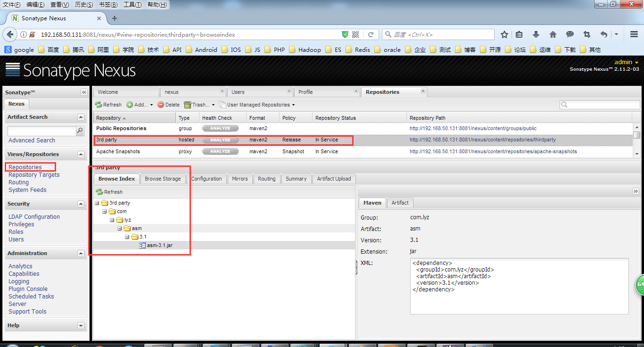
Task: Close the nexus tab
Action: (222, 91)
